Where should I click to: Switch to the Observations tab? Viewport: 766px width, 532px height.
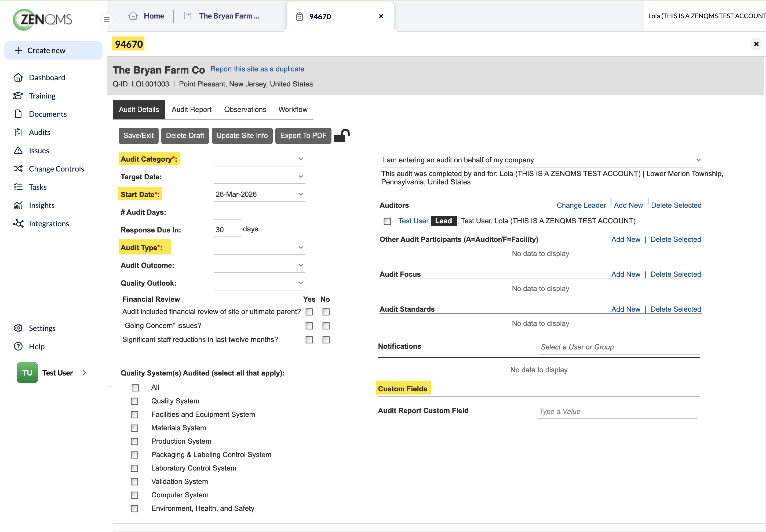[245, 109]
